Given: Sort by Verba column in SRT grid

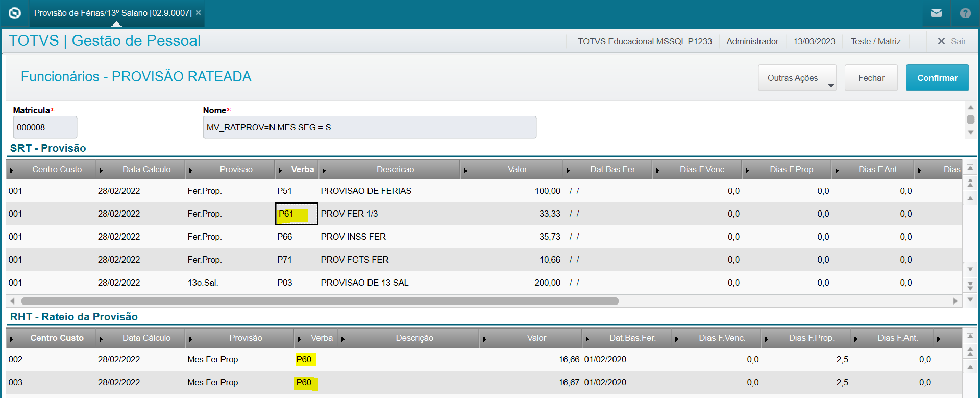Looking at the screenshot, I should 302,170.
